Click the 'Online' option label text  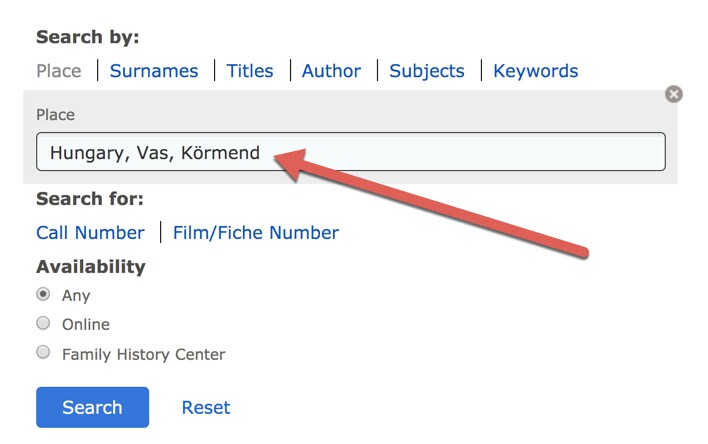[86, 324]
